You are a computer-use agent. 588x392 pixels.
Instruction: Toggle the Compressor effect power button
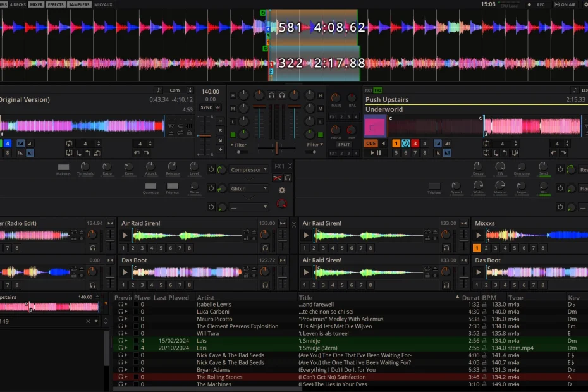212,168
